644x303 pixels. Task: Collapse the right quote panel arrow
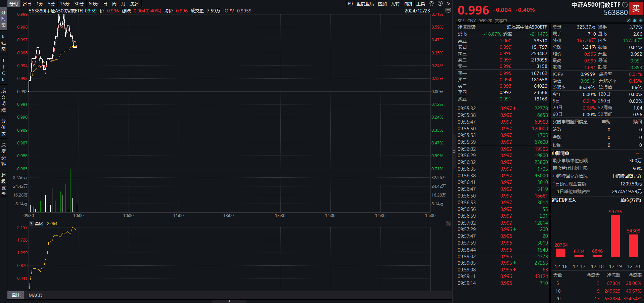454,151
